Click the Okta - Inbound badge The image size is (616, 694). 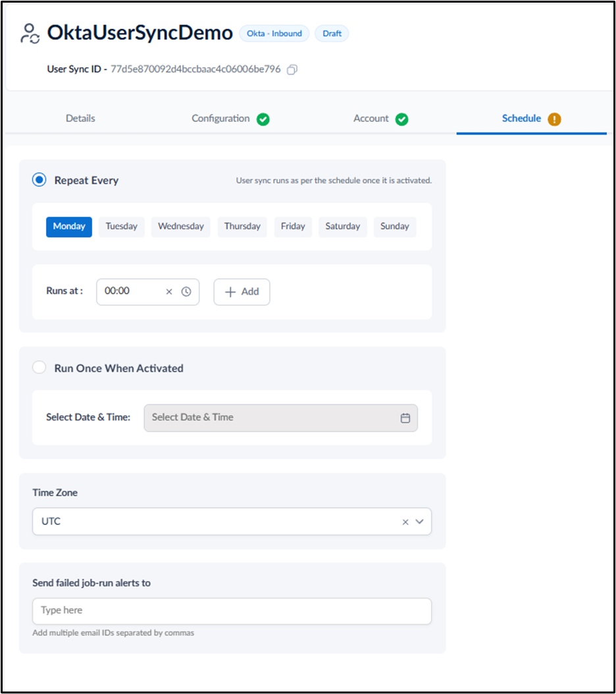pos(274,34)
